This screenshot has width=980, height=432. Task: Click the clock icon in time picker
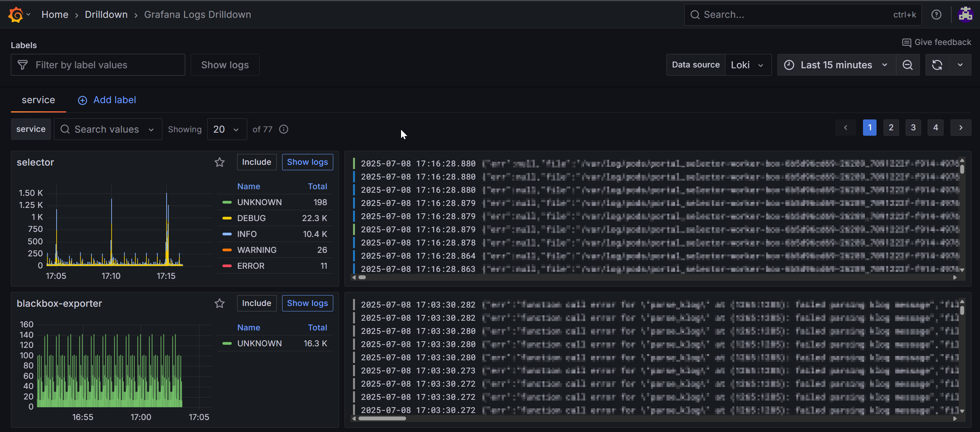(x=789, y=65)
